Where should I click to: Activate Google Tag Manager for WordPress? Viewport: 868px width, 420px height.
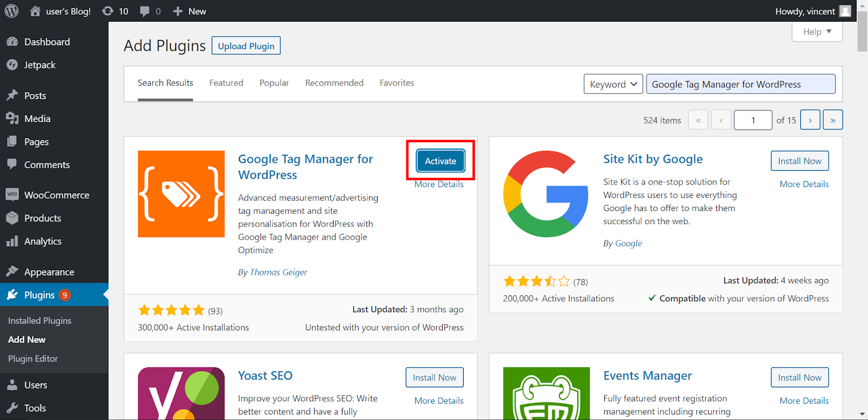pos(441,161)
